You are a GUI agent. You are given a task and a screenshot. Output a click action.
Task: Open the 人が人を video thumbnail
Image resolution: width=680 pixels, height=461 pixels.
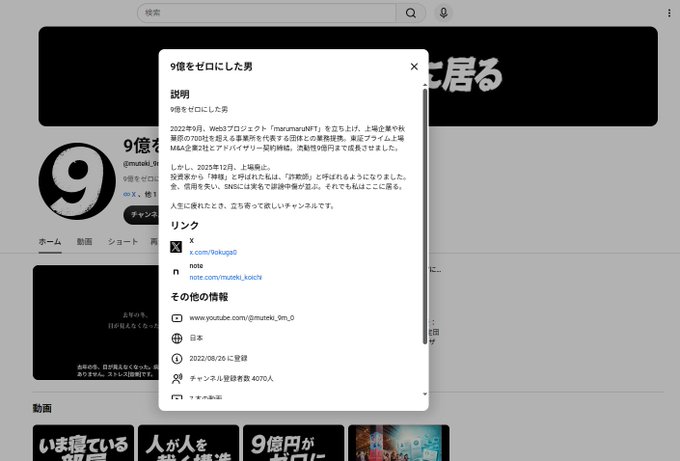pos(188,443)
